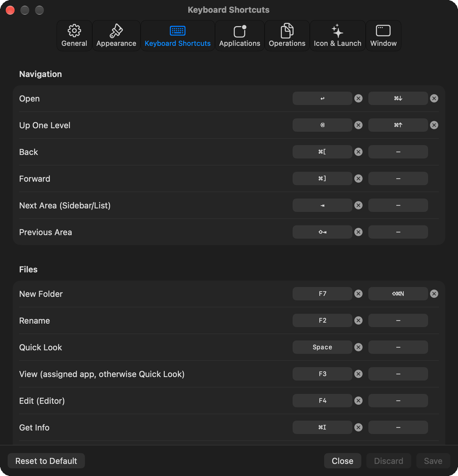Close the window with the red button
458x476 pixels.
10,10
